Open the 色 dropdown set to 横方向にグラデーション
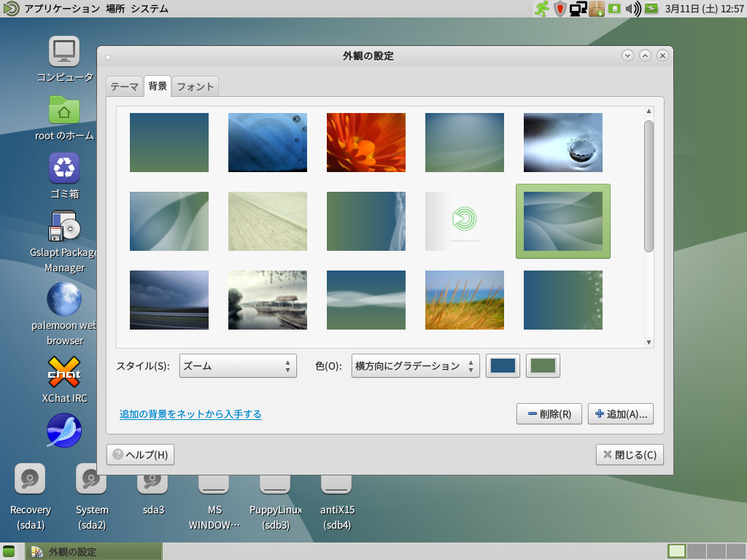 tap(415, 366)
